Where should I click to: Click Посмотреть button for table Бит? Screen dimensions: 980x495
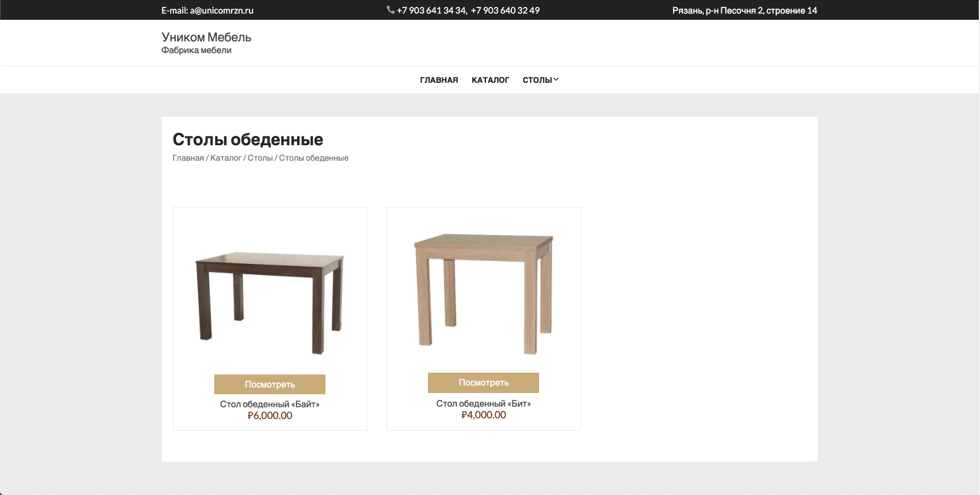point(484,383)
